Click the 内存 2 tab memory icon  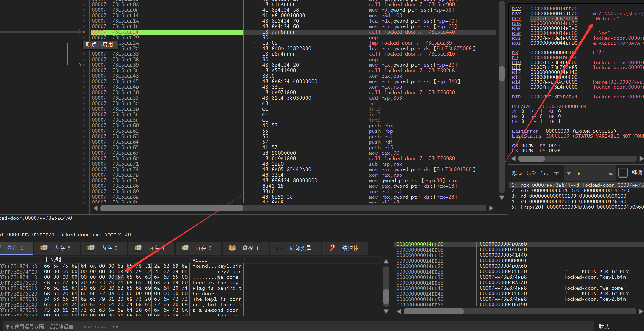44,248
